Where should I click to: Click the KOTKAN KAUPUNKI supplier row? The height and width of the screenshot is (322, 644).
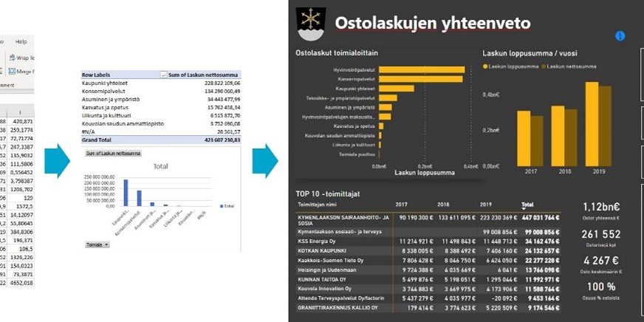tap(428, 251)
